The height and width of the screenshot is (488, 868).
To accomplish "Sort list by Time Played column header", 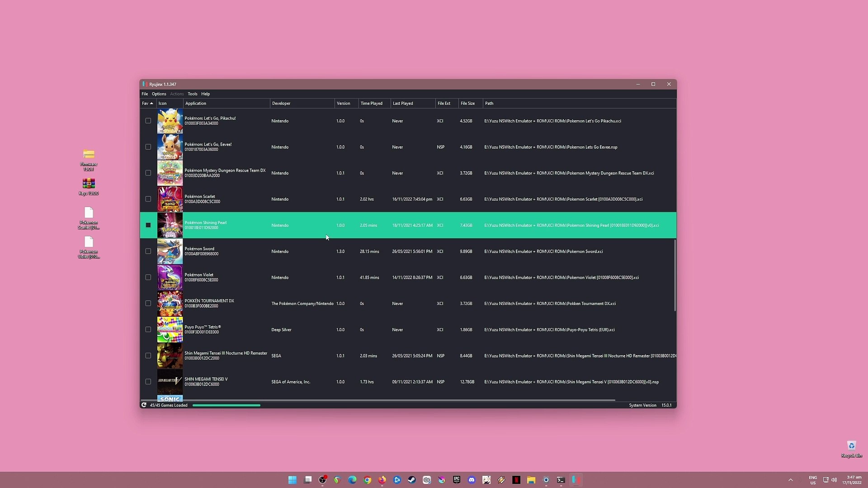I will click(371, 103).
